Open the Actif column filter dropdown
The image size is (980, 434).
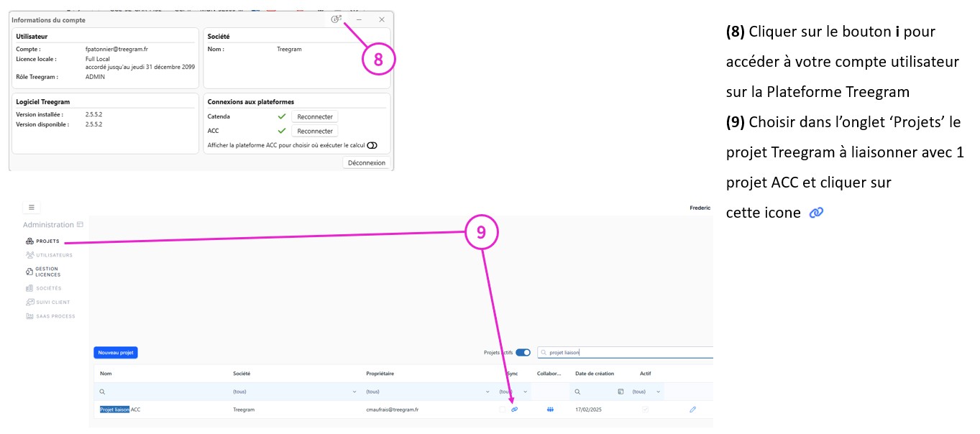[x=658, y=392]
